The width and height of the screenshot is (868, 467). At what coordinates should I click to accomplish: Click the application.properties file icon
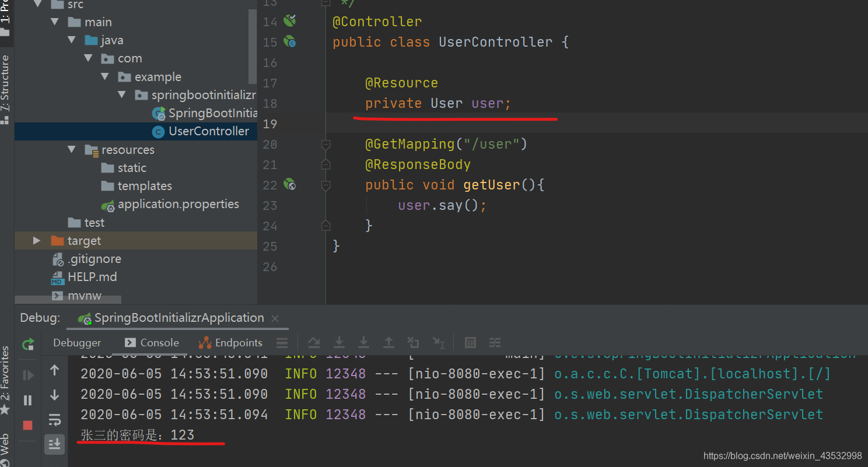click(108, 205)
